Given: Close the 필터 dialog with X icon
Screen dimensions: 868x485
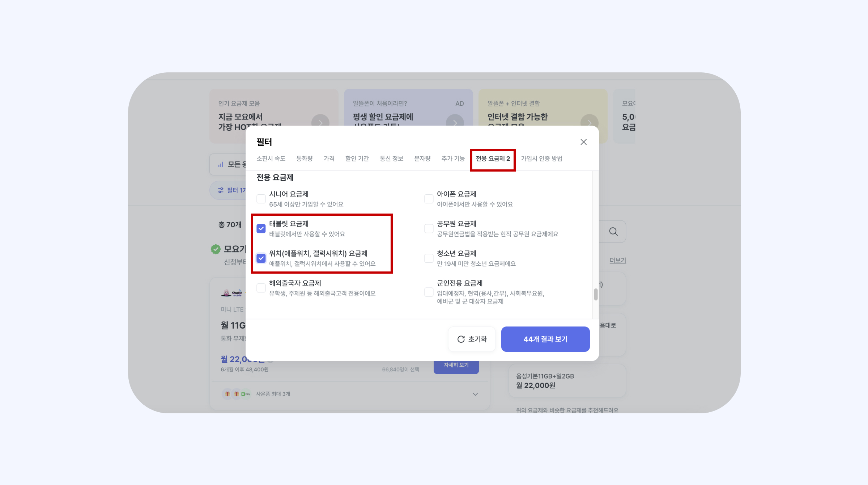Looking at the screenshot, I should (x=583, y=142).
